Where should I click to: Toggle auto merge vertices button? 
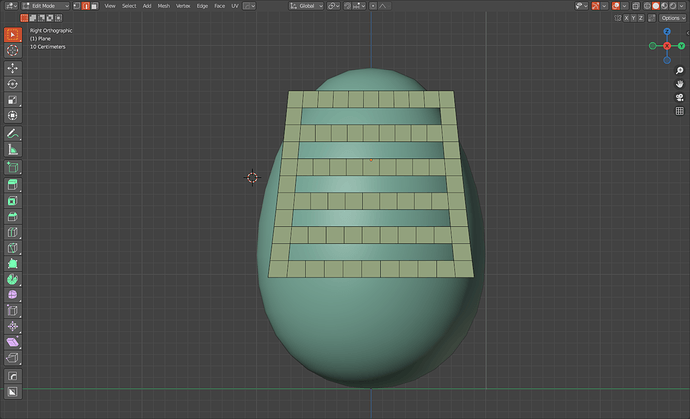[652, 18]
